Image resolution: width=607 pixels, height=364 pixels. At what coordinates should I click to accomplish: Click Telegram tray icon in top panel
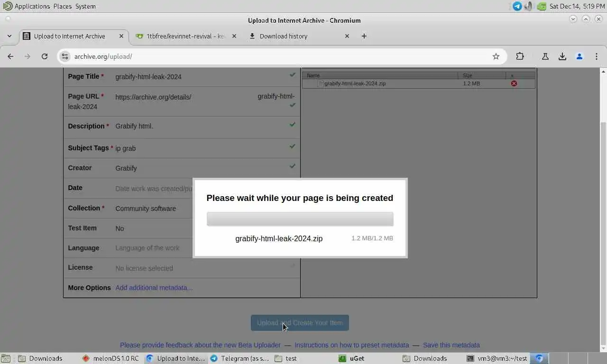[x=517, y=6]
